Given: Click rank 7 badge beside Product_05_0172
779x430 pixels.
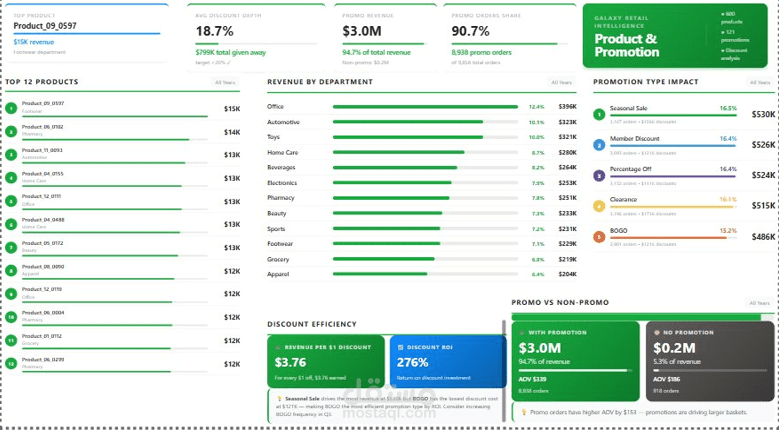Looking at the screenshot, I should coord(11,247).
